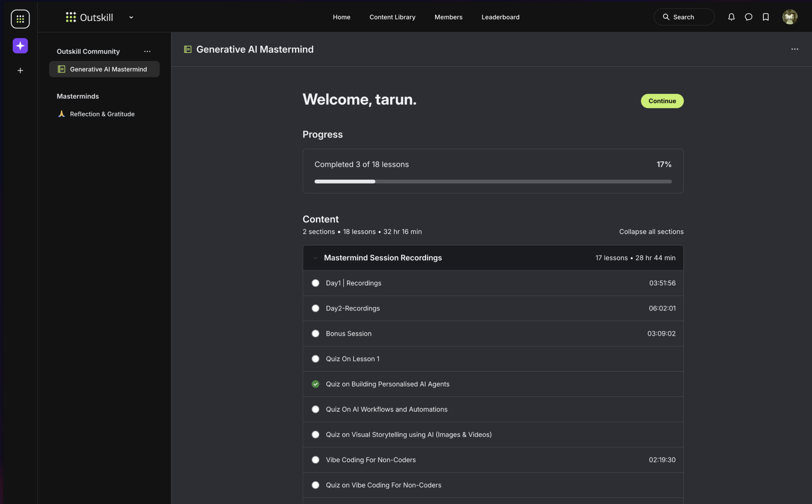Click '17 lessons • 28 hr 44 min' text
This screenshot has width=812, height=504.
635,258
